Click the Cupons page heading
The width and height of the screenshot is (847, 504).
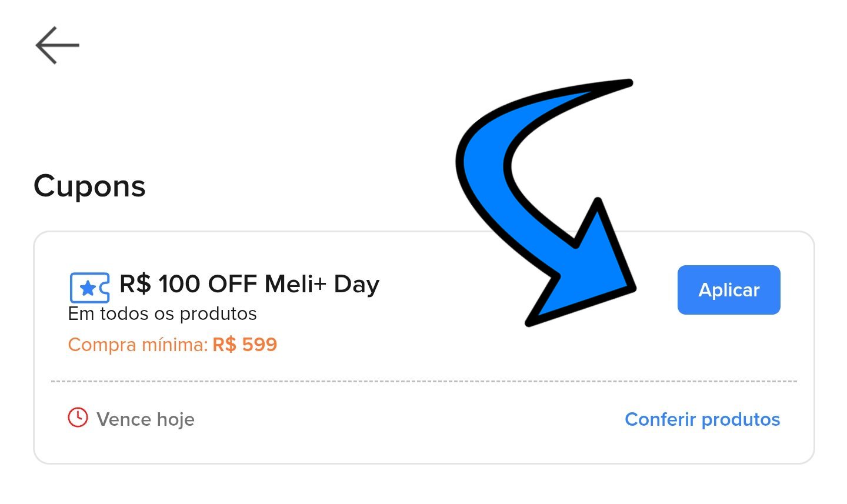coord(89,186)
